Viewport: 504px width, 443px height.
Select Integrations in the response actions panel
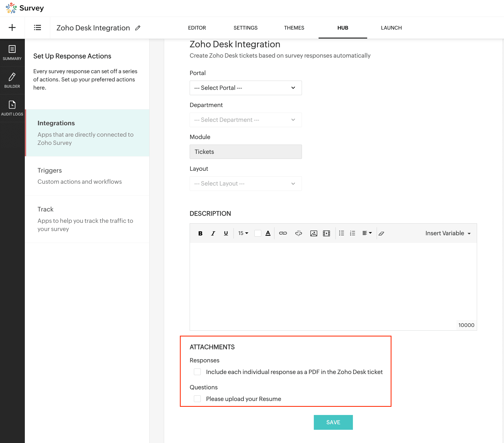[x=87, y=133]
